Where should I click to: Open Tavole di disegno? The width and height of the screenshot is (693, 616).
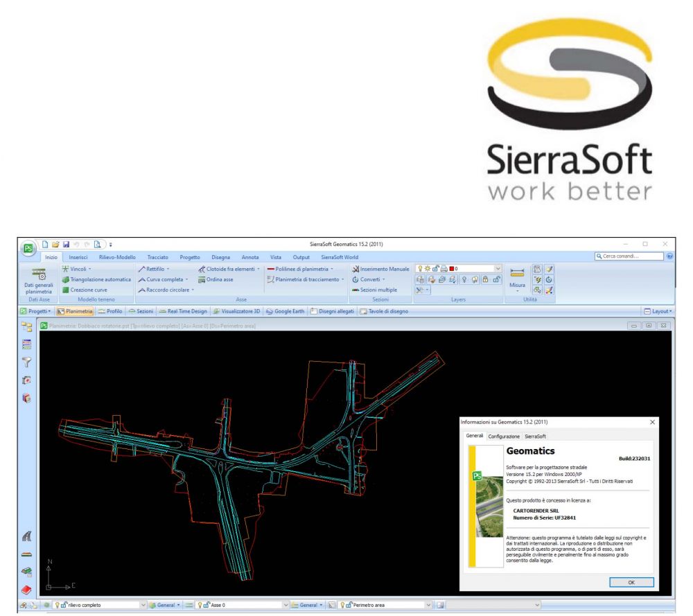[384, 311]
